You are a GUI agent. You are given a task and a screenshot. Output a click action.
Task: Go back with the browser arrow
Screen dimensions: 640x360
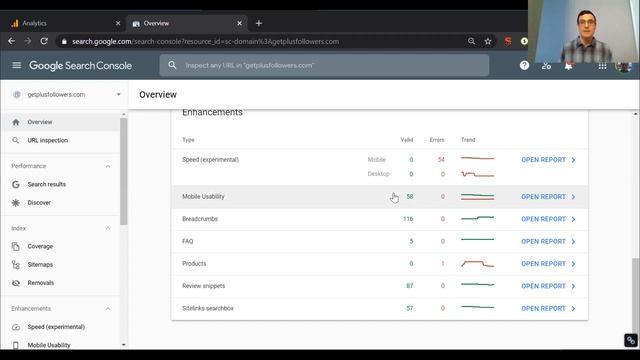[x=11, y=41]
